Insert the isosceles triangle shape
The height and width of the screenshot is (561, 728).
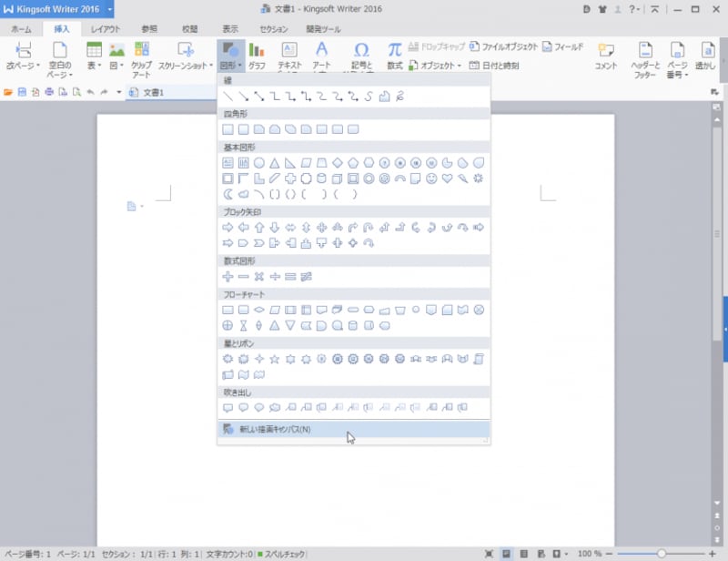275,163
